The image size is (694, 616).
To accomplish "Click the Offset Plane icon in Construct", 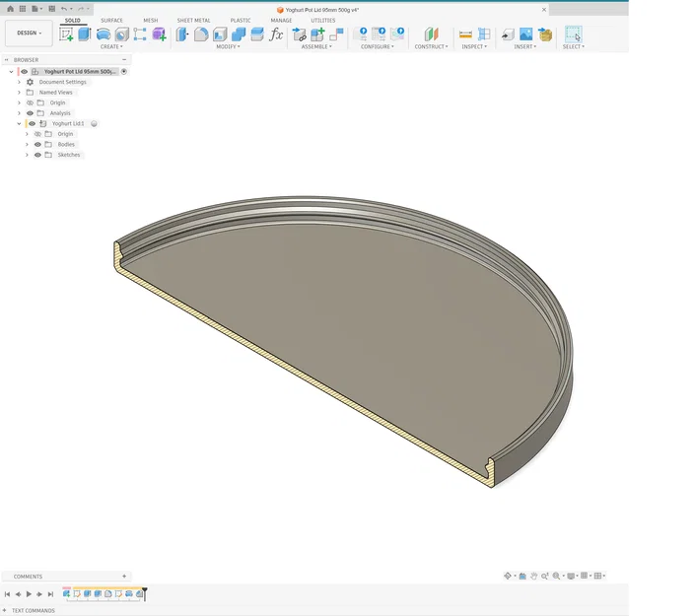I will pyautogui.click(x=431, y=34).
